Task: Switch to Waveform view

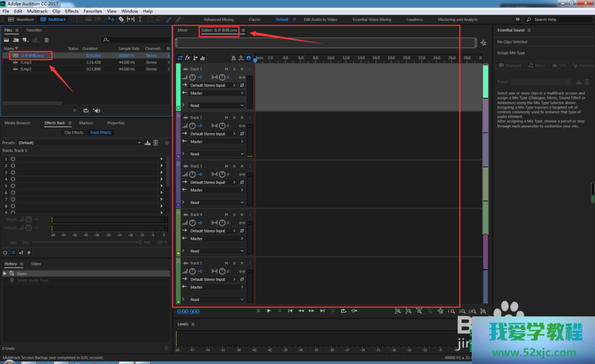Action: tap(21, 19)
